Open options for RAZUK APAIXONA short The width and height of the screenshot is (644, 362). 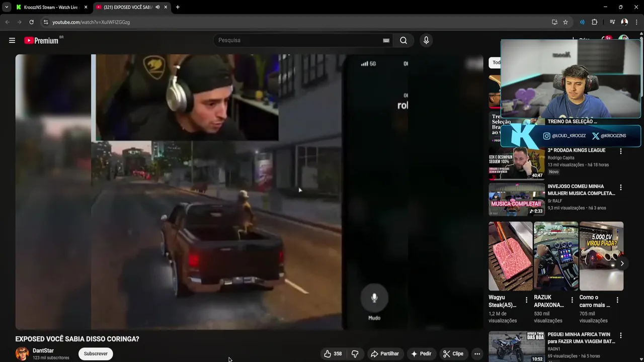pos(572,300)
